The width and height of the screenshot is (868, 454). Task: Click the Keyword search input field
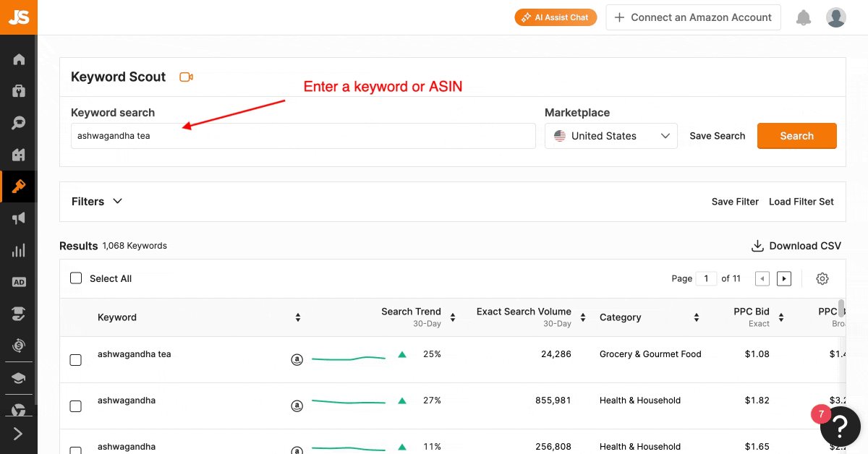(x=303, y=136)
